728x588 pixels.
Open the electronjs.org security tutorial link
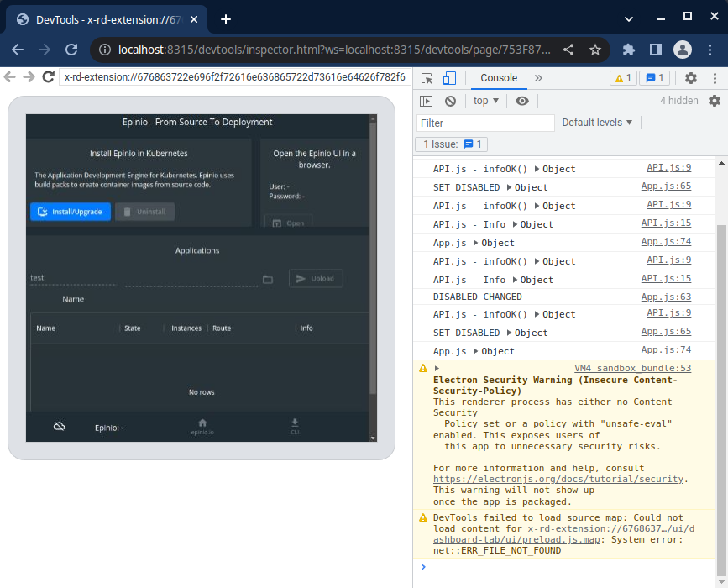(558, 479)
